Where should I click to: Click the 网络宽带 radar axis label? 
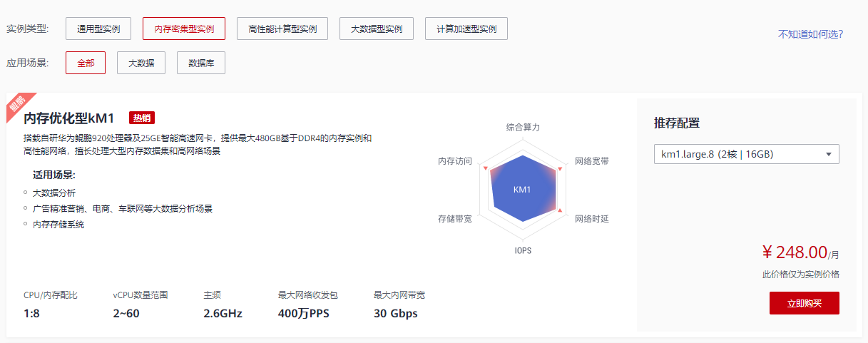pos(592,161)
